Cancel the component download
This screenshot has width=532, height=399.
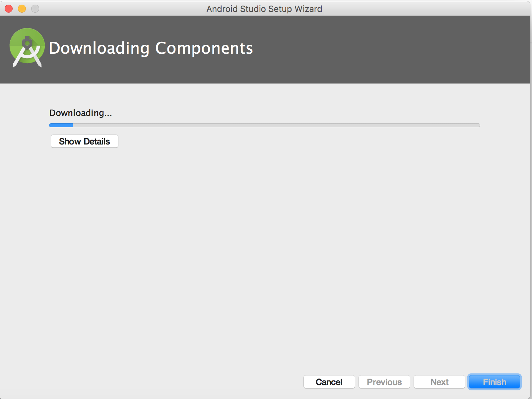329,381
